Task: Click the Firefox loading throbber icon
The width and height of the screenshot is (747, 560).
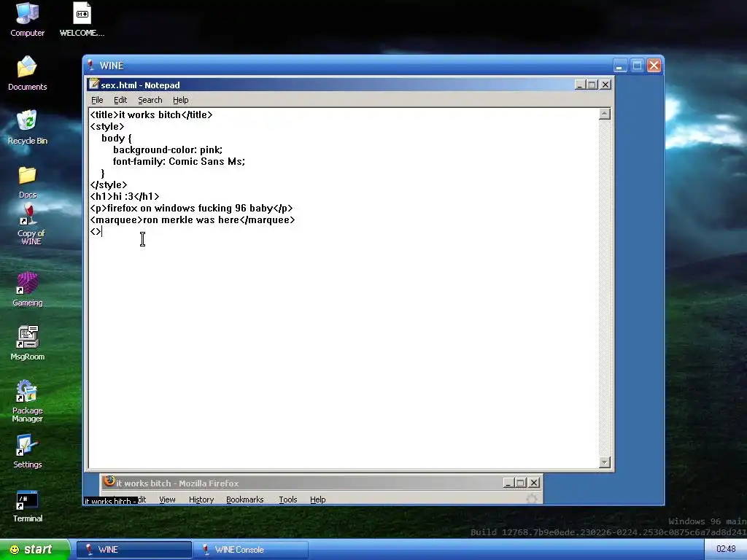Action: pyautogui.click(x=532, y=499)
